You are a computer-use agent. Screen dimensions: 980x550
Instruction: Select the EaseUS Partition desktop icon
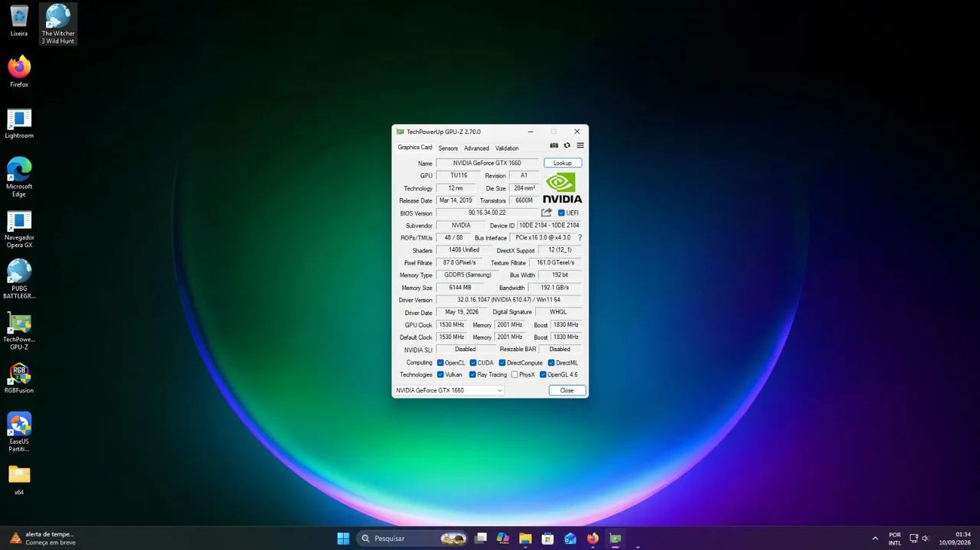click(19, 431)
